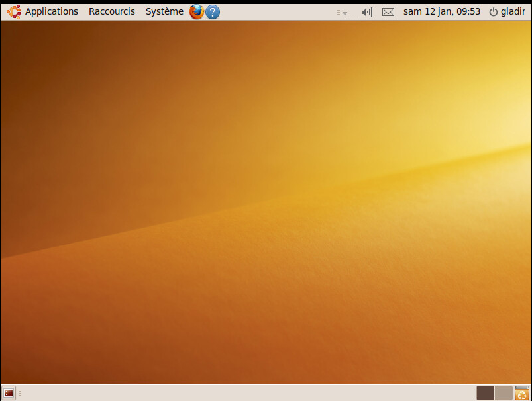Click the window list grip handle

(x=20, y=393)
